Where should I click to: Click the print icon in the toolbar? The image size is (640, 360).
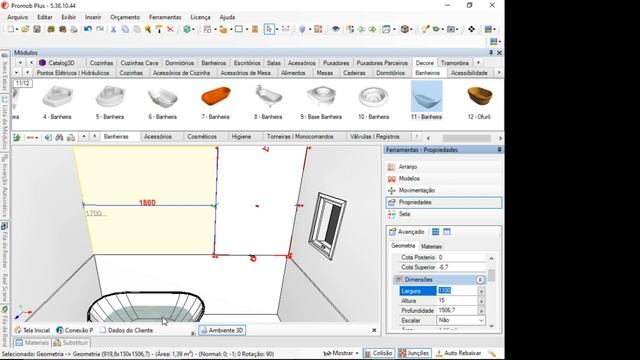[x=74, y=29]
